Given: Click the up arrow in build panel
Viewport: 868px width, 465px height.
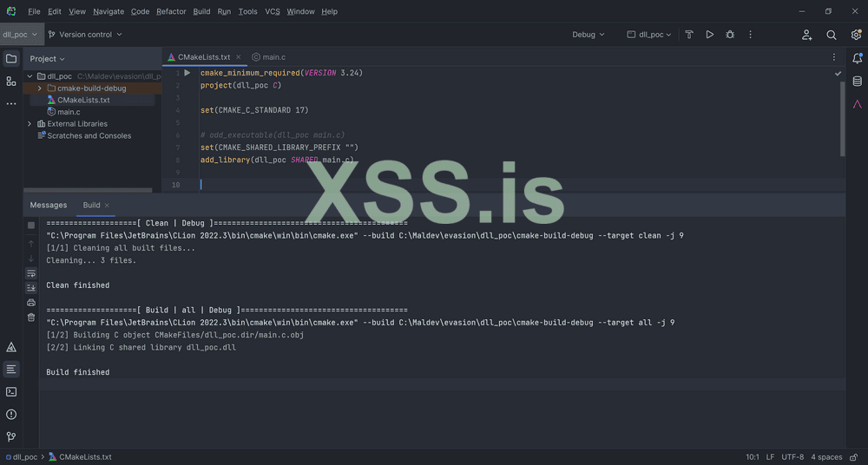Looking at the screenshot, I should pyautogui.click(x=31, y=244).
